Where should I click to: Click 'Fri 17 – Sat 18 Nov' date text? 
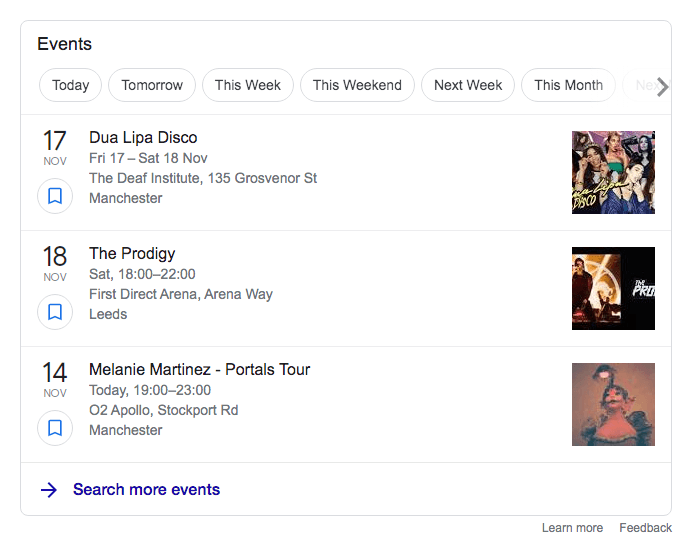pyautogui.click(x=148, y=158)
